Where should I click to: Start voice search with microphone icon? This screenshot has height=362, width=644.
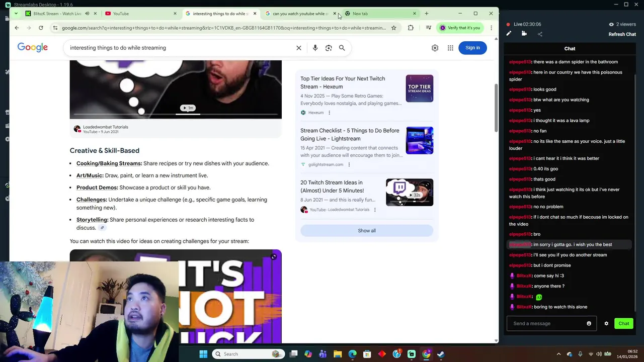315,48
